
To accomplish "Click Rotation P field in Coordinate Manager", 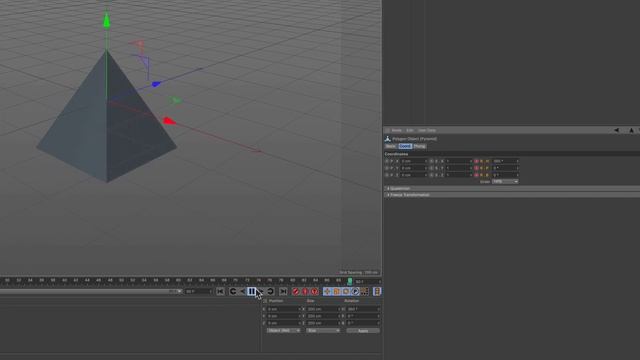I will 363,316.
